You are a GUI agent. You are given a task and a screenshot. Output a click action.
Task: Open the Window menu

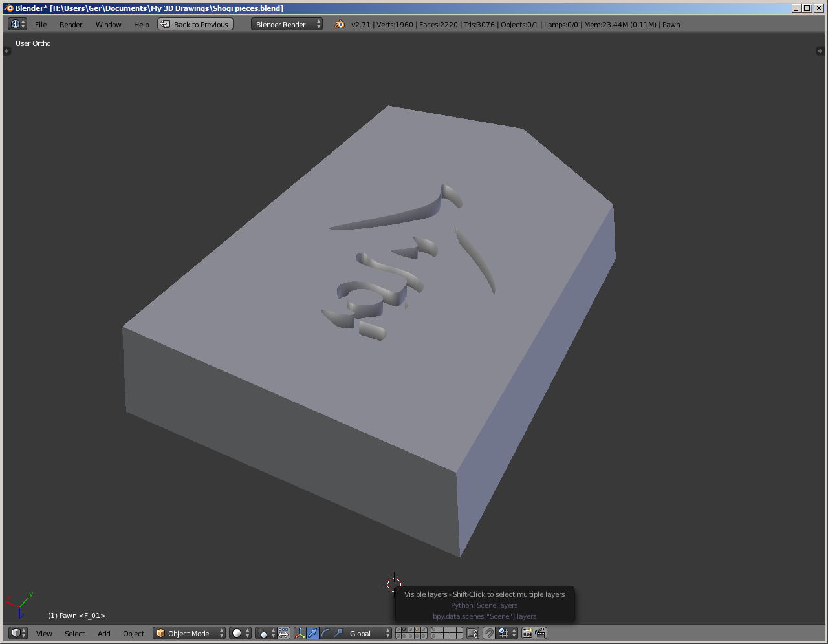pyautogui.click(x=108, y=25)
